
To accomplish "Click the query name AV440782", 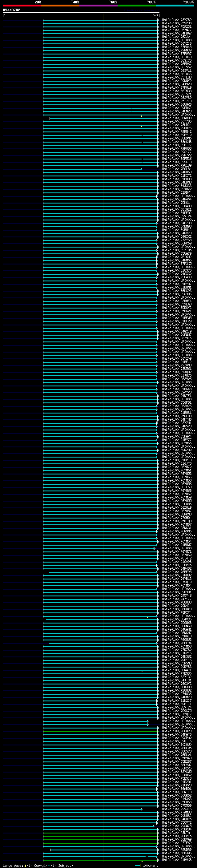I will tap(11, 10).
